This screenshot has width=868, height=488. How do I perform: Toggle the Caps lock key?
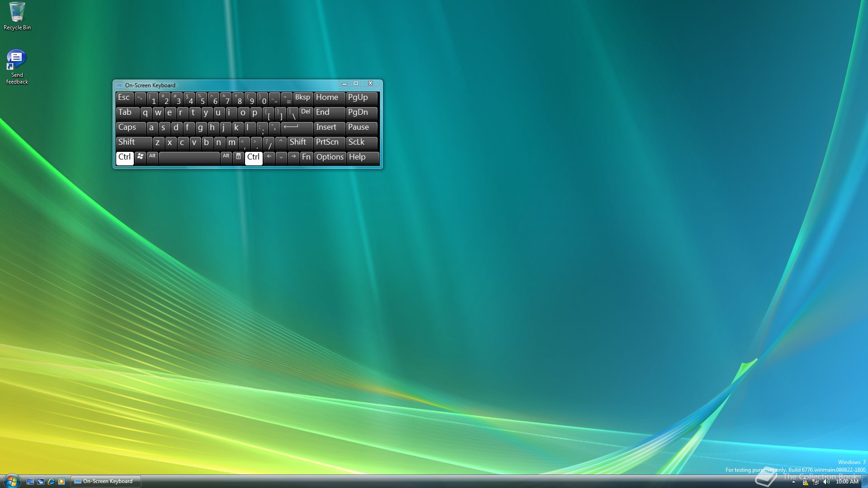pyautogui.click(x=131, y=128)
